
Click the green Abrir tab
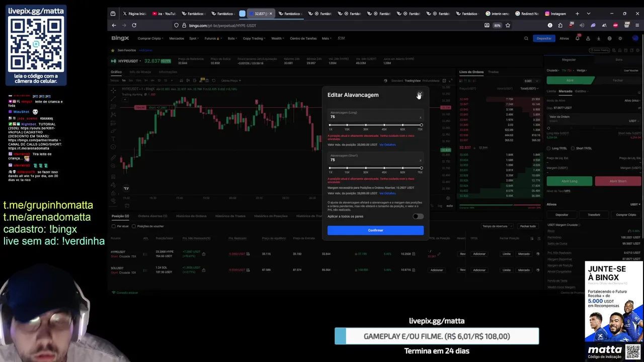[x=570, y=80]
